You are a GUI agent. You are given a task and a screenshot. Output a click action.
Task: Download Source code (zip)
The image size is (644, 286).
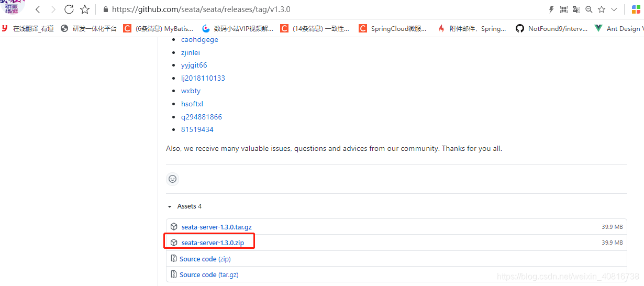pyautogui.click(x=205, y=259)
